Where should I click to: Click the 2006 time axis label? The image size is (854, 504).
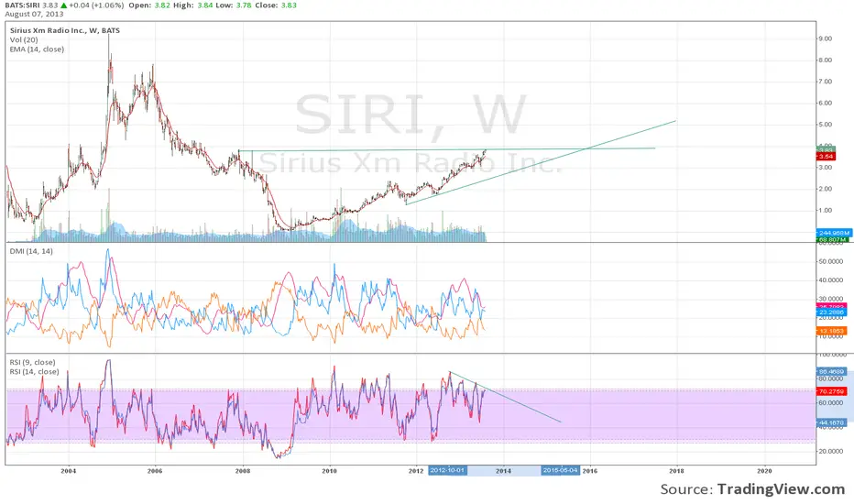coord(155,471)
